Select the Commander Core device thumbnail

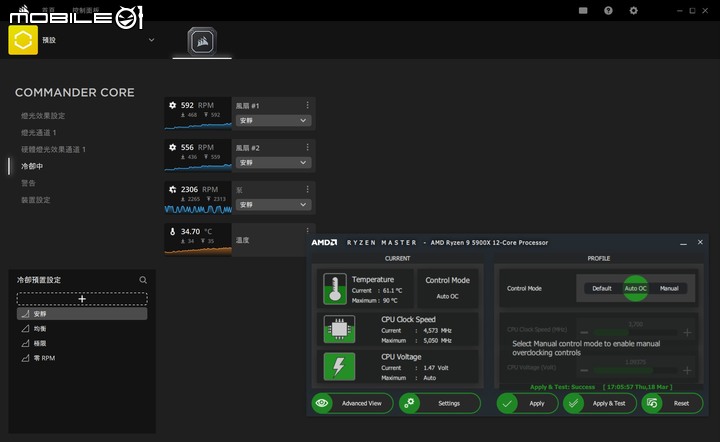tap(202, 41)
